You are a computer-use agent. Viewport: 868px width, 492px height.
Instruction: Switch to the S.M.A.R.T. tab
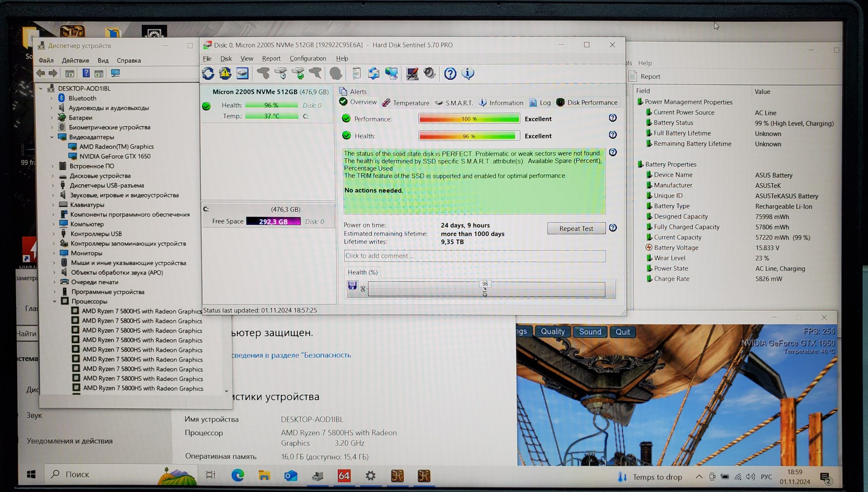[x=454, y=103]
